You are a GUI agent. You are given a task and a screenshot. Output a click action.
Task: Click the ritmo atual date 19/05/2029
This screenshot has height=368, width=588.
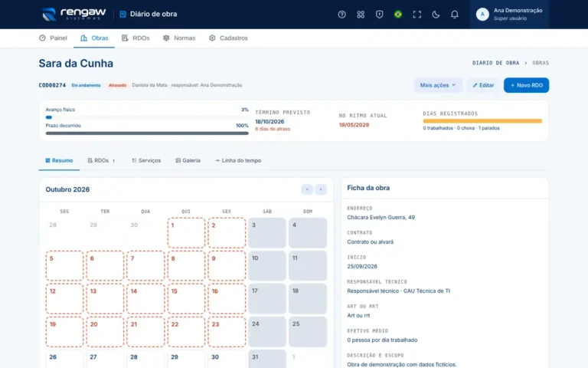pyautogui.click(x=354, y=125)
